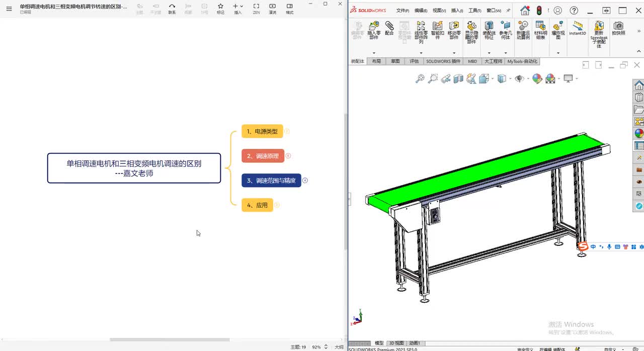Expand 线性零部件阵列 dropdown arrow

421,53
